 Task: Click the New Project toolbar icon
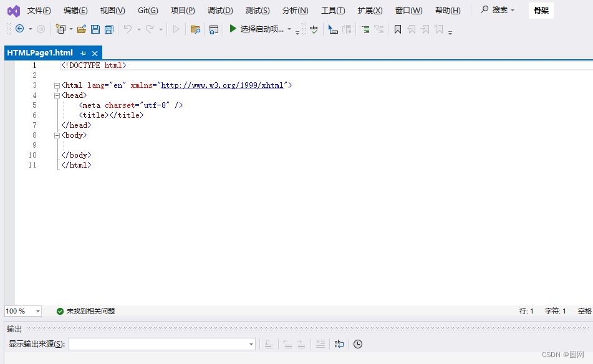point(60,29)
